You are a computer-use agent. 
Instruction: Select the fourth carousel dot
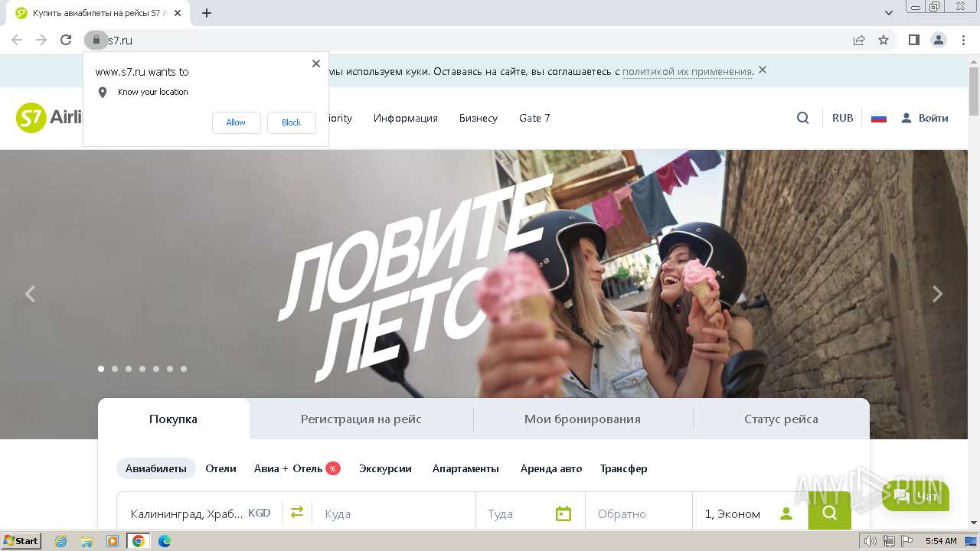(142, 369)
